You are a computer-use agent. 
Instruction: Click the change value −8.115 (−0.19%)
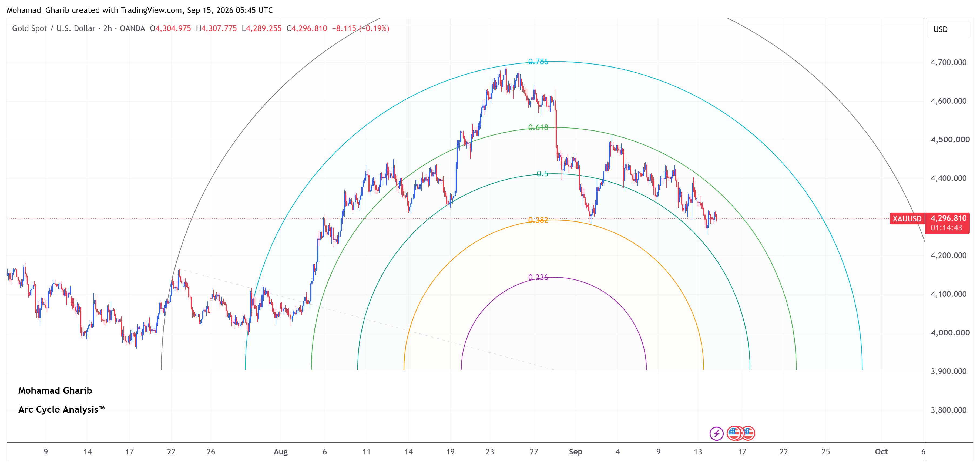coord(361,29)
